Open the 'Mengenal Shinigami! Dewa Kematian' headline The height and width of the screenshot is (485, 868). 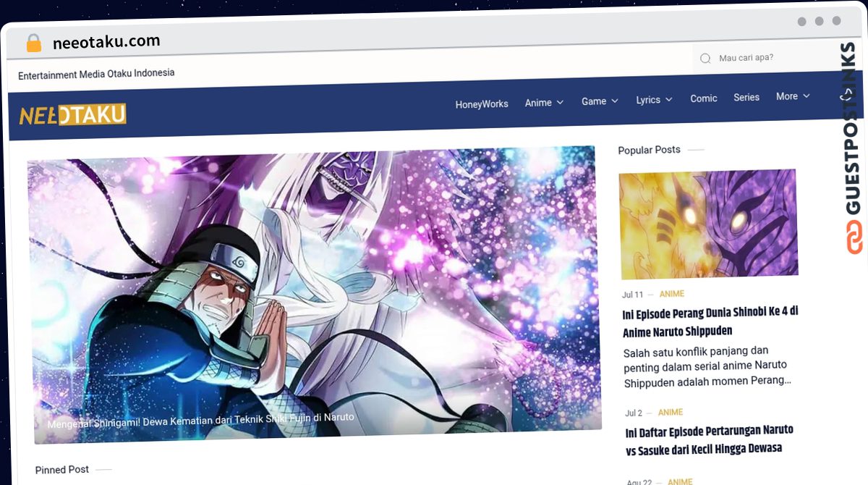click(x=201, y=421)
